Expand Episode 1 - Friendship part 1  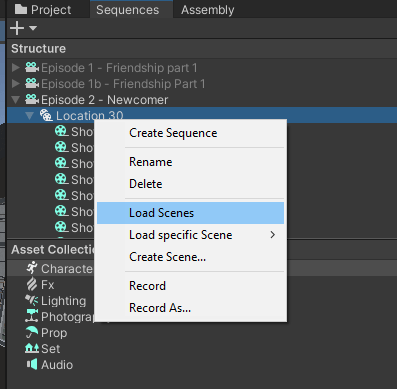coord(15,68)
